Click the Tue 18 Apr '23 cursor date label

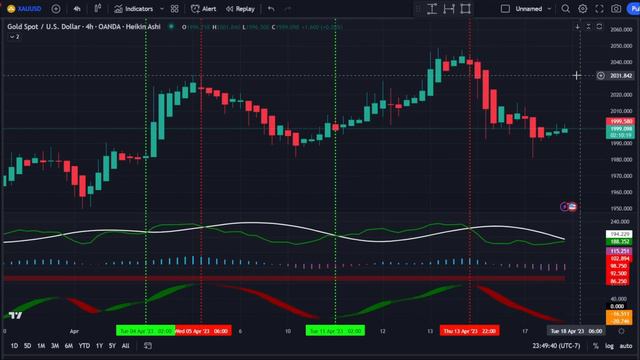576,331
